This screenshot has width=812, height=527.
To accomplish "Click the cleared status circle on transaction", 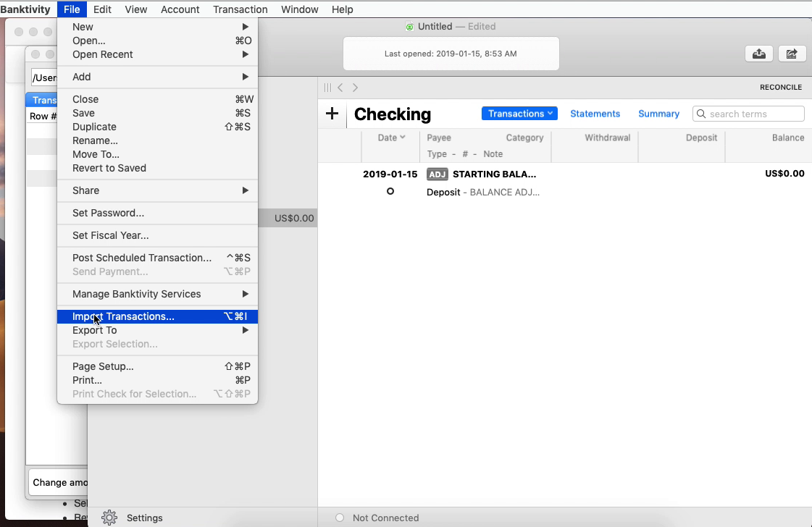I will click(390, 192).
